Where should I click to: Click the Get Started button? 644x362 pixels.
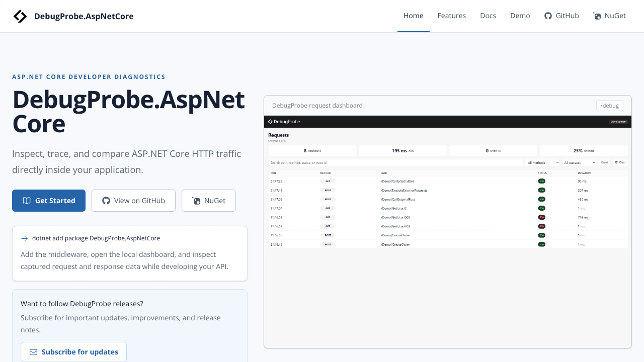pos(49,201)
